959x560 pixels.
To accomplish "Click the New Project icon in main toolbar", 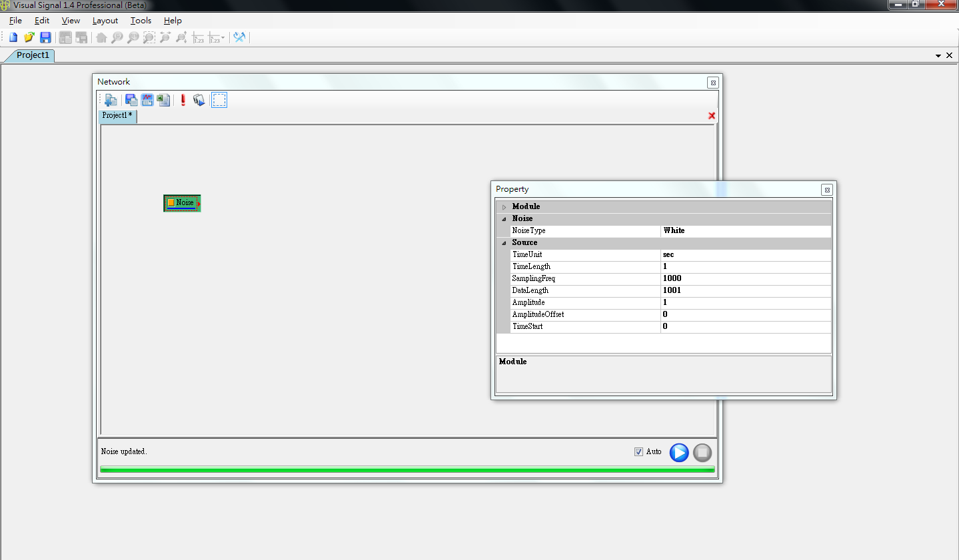I will tap(13, 37).
